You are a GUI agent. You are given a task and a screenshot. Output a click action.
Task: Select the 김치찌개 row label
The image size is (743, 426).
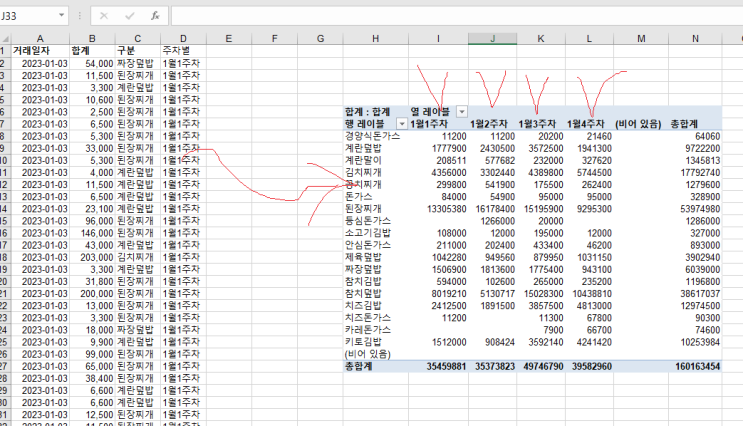coord(363,172)
